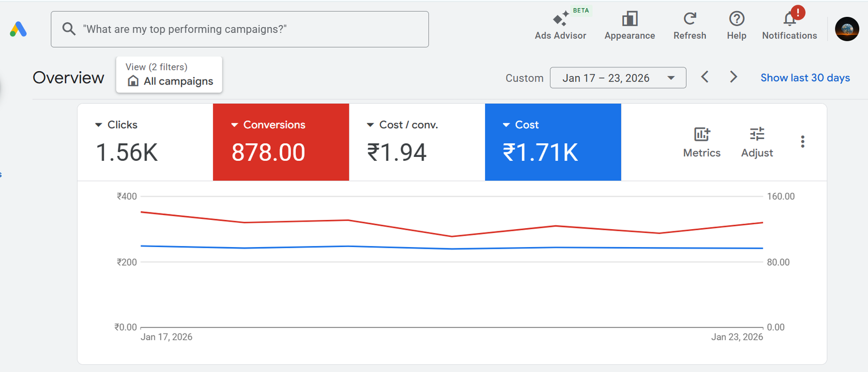Screen dimensions: 868x372
Task: Open the account profile avatar
Action: 846,29
